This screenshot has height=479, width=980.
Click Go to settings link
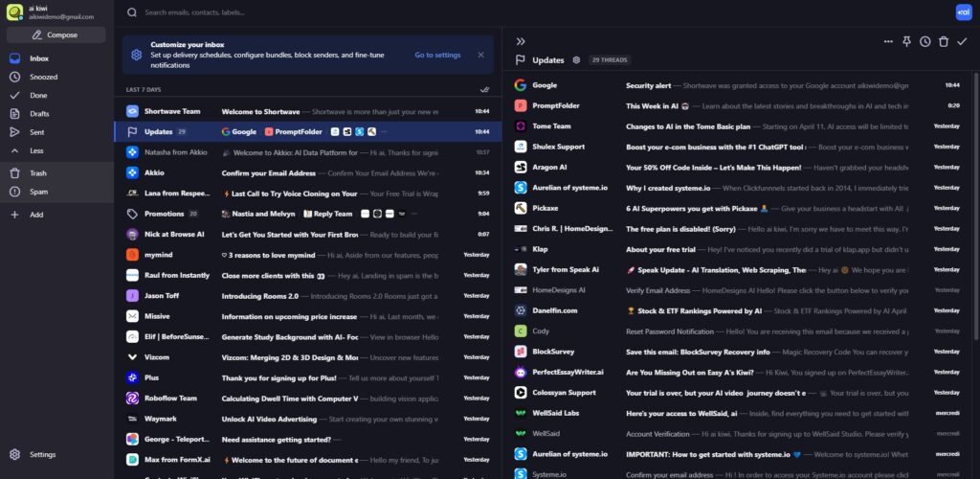pos(437,55)
